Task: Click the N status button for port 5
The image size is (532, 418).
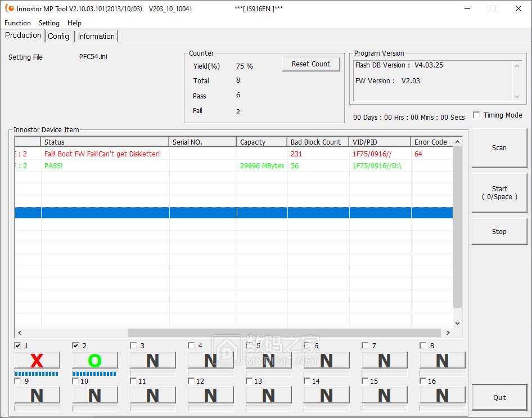Action: (x=269, y=360)
